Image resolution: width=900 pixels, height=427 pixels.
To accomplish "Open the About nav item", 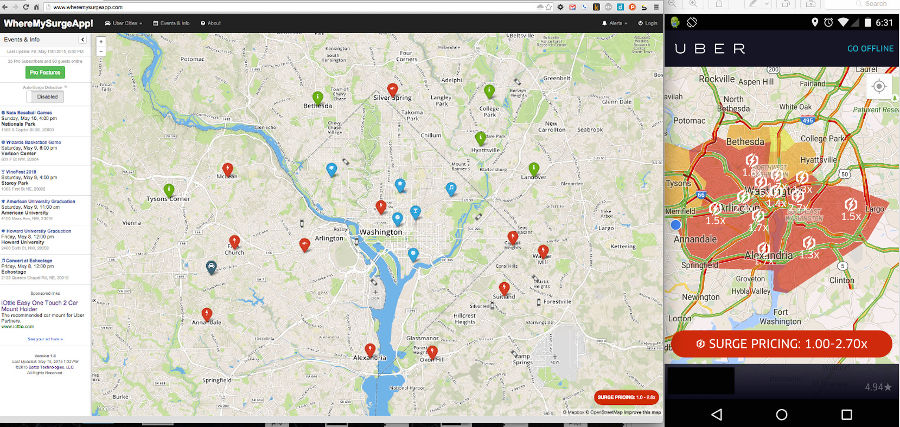I will click(211, 23).
